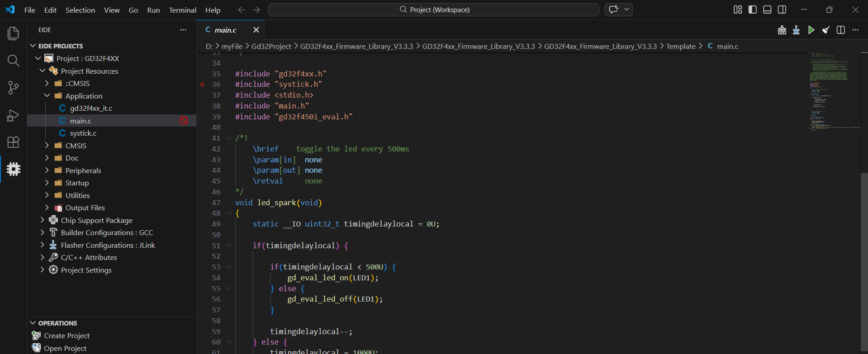Split the editor to the right
This screenshot has width=868, height=354.
click(841, 30)
